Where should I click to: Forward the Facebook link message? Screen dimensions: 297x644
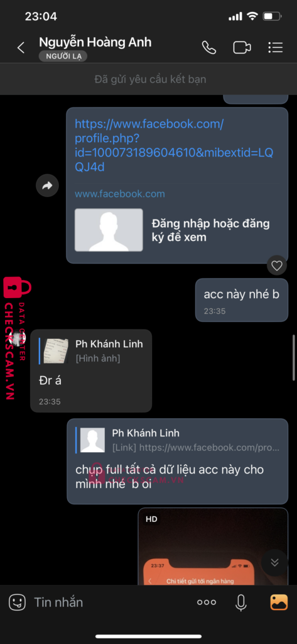tap(48, 186)
